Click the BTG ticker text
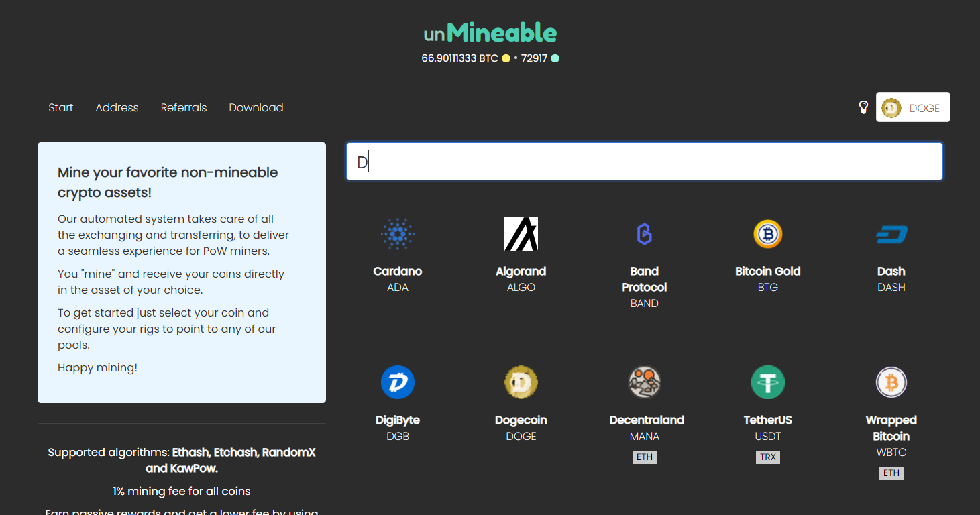 pyautogui.click(x=768, y=288)
